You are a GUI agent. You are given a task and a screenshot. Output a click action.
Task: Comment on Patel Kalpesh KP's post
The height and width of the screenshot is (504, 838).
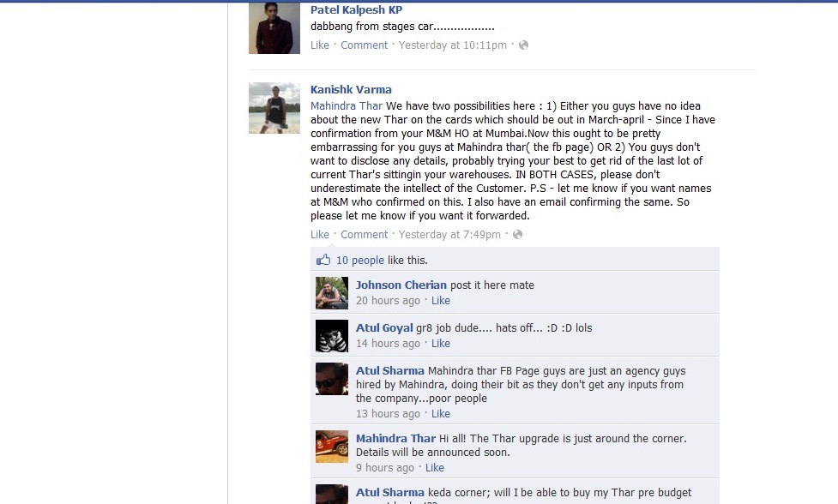pyautogui.click(x=364, y=45)
